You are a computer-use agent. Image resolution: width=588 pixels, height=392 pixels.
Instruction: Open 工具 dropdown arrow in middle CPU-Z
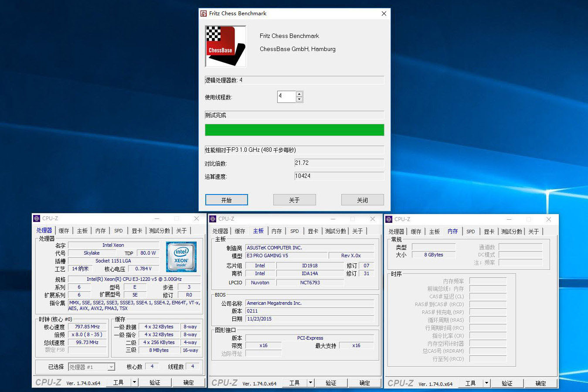point(311,383)
